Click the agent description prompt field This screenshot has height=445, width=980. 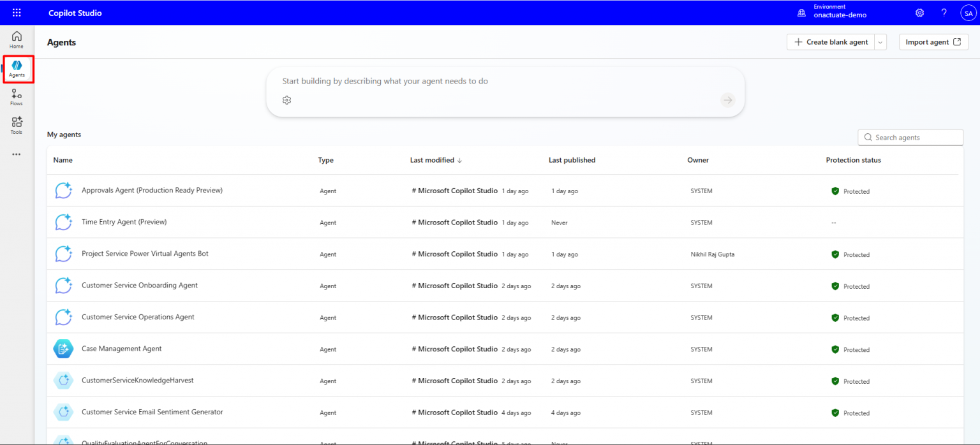pyautogui.click(x=505, y=82)
